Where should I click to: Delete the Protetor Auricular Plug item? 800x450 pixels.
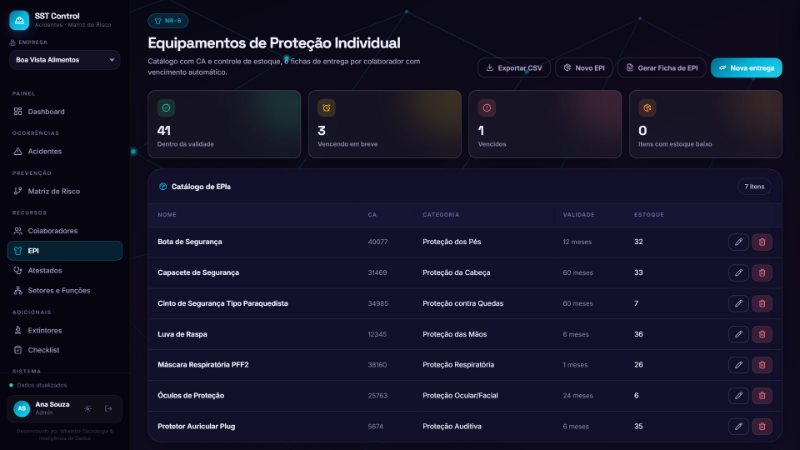point(762,426)
